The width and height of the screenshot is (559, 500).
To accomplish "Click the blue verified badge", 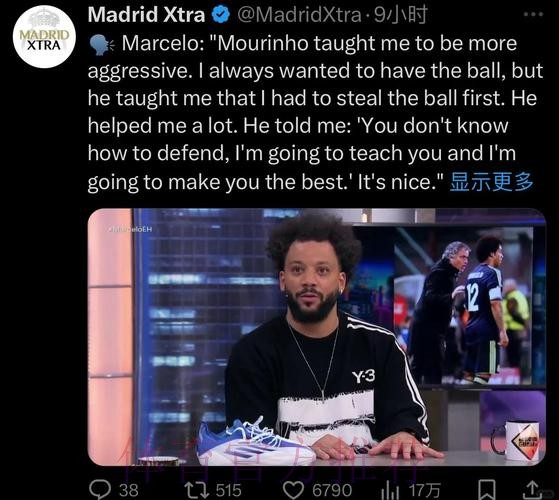I will point(220,15).
